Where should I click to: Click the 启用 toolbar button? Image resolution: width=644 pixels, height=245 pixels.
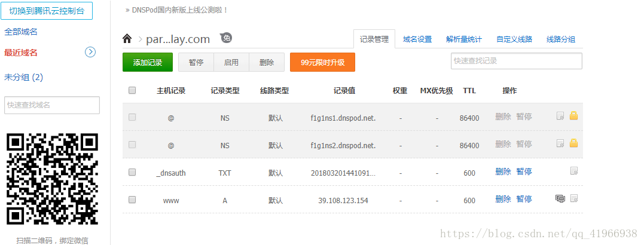[231, 62]
